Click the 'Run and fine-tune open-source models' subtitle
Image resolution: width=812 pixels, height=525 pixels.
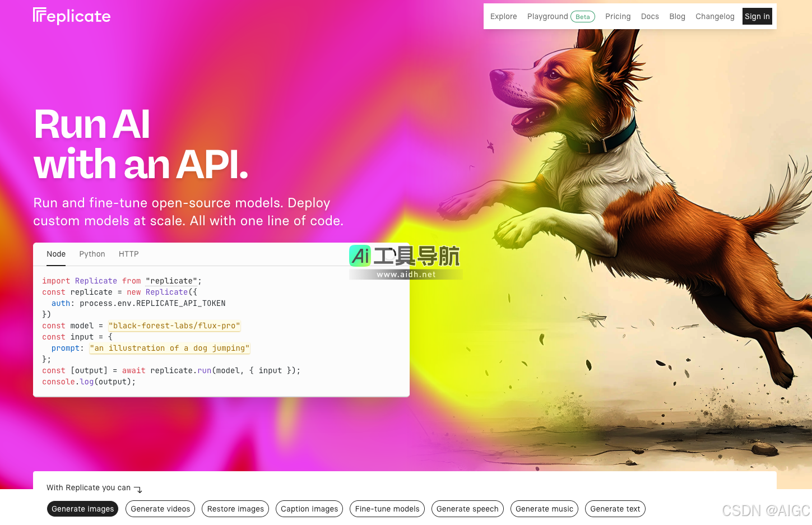[188, 212]
